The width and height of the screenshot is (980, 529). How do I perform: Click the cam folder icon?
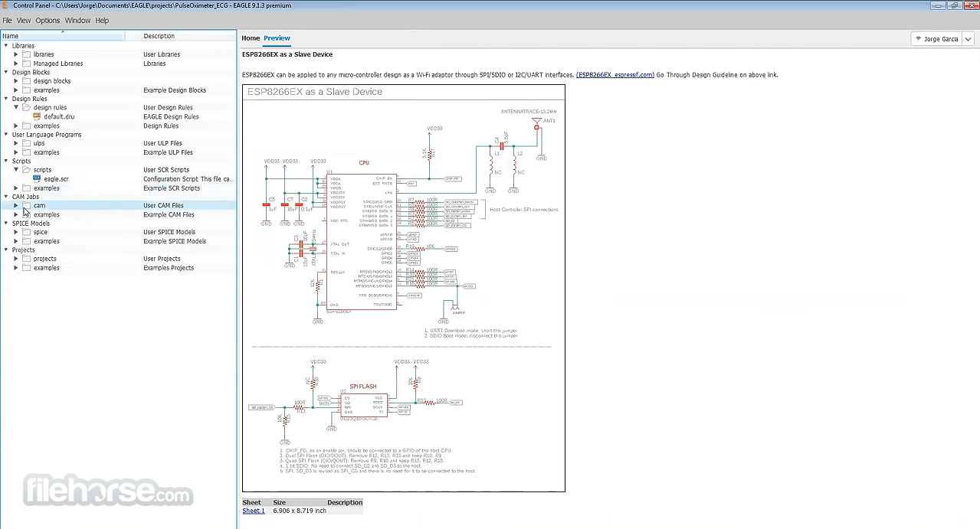27,205
